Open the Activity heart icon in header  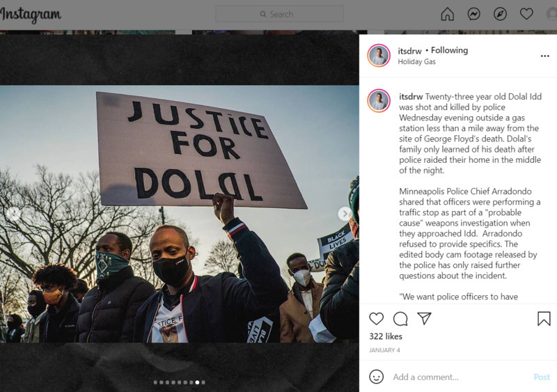pos(526,14)
